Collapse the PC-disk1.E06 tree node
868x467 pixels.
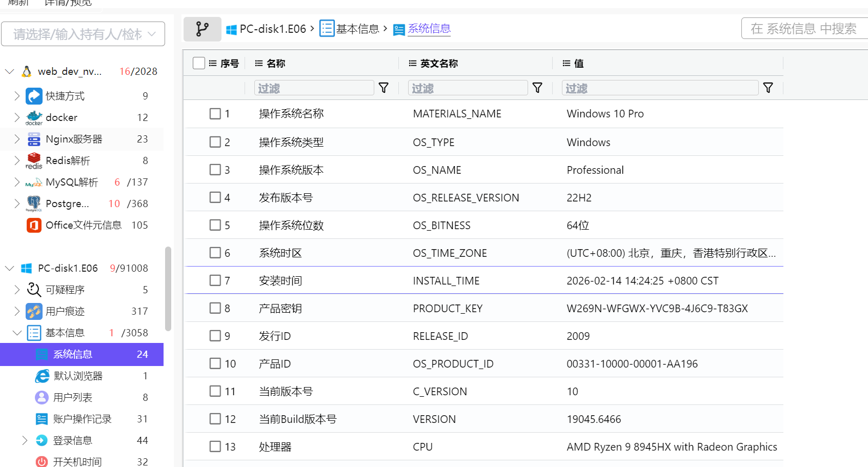(x=9, y=268)
